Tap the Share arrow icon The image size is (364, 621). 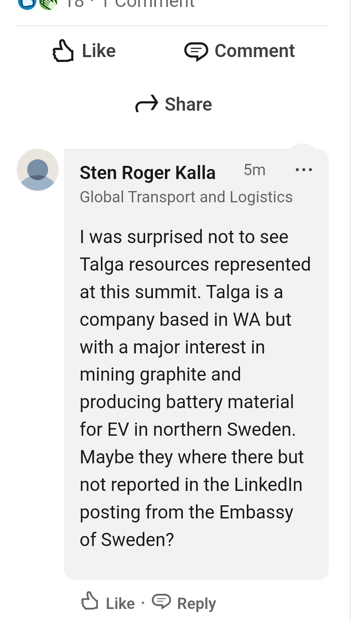click(x=147, y=104)
